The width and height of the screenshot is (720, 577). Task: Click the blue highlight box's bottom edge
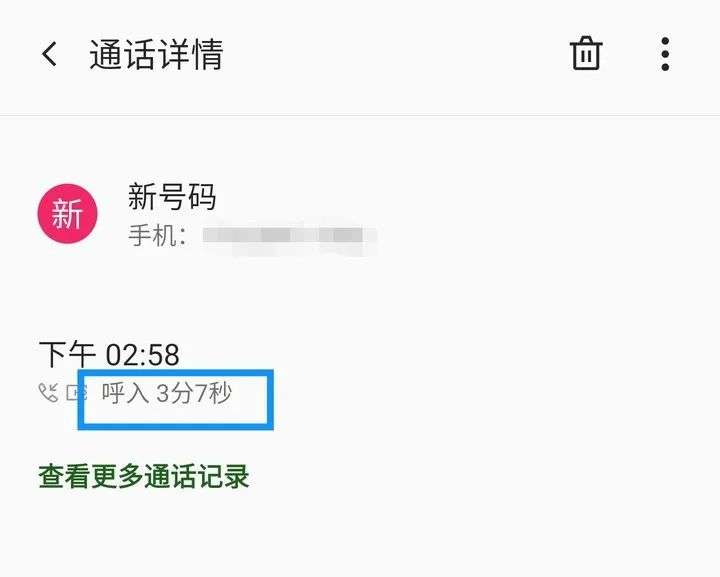[176, 426]
